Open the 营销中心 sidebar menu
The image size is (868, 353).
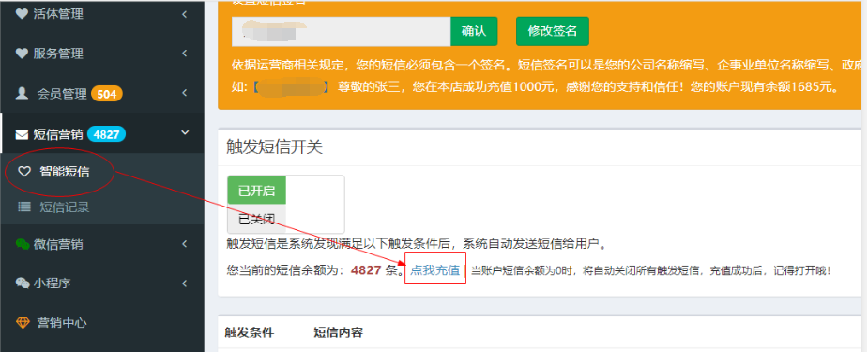point(102,323)
